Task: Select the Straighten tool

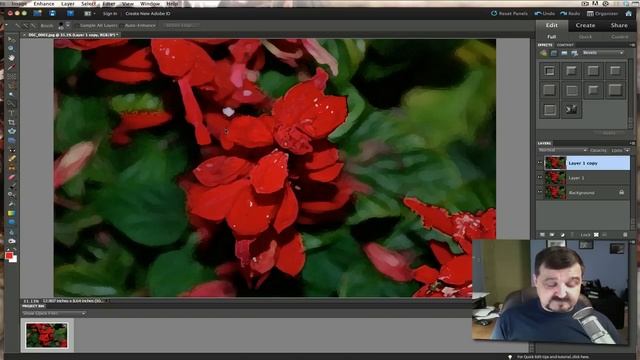Action: point(11,140)
